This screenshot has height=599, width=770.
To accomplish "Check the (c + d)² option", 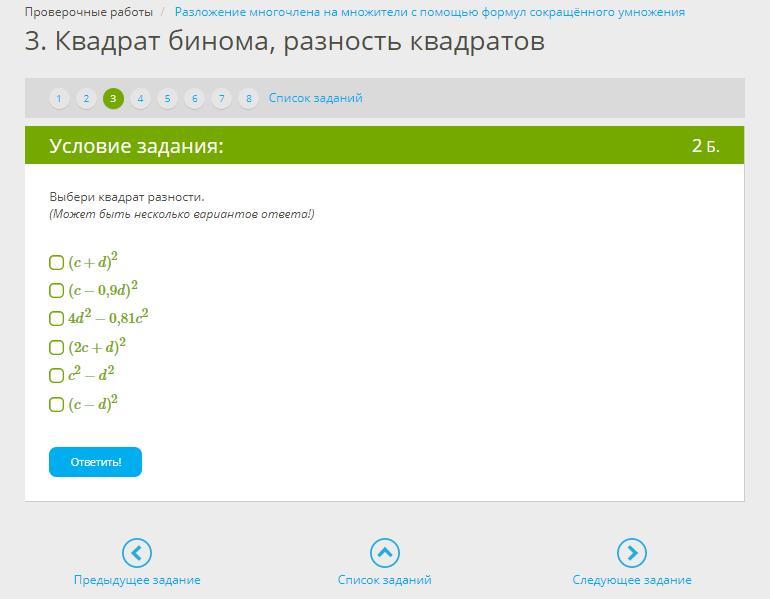I will pos(56,263).
